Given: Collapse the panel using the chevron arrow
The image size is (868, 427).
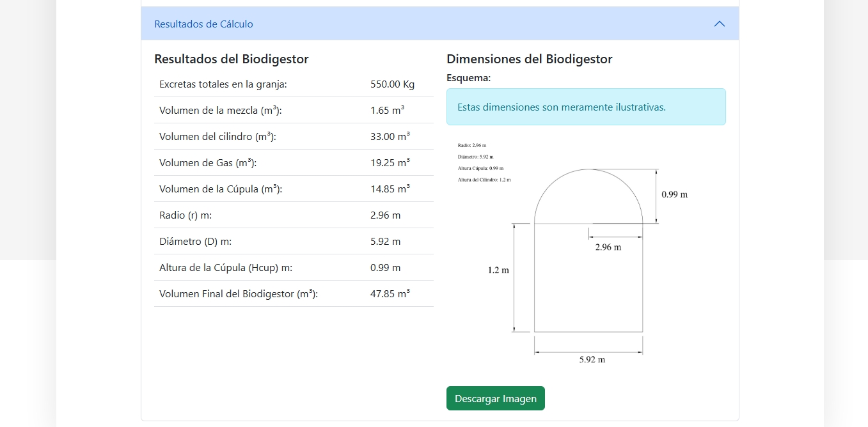Looking at the screenshot, I should [719, 24].
